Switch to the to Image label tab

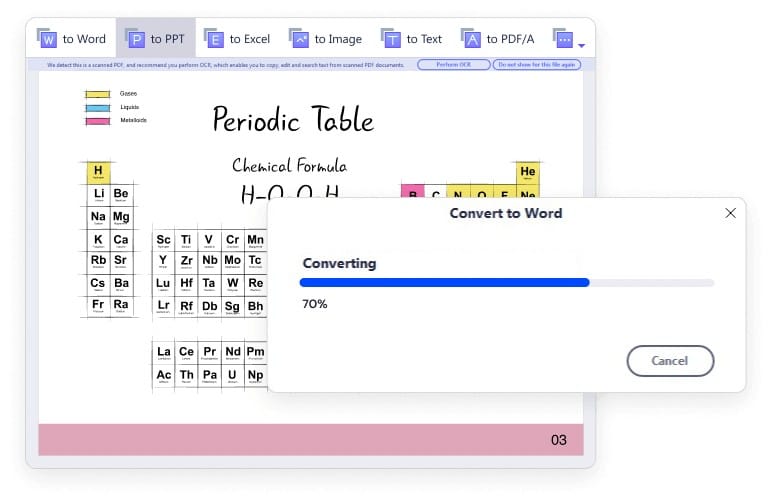click(338, 39)
